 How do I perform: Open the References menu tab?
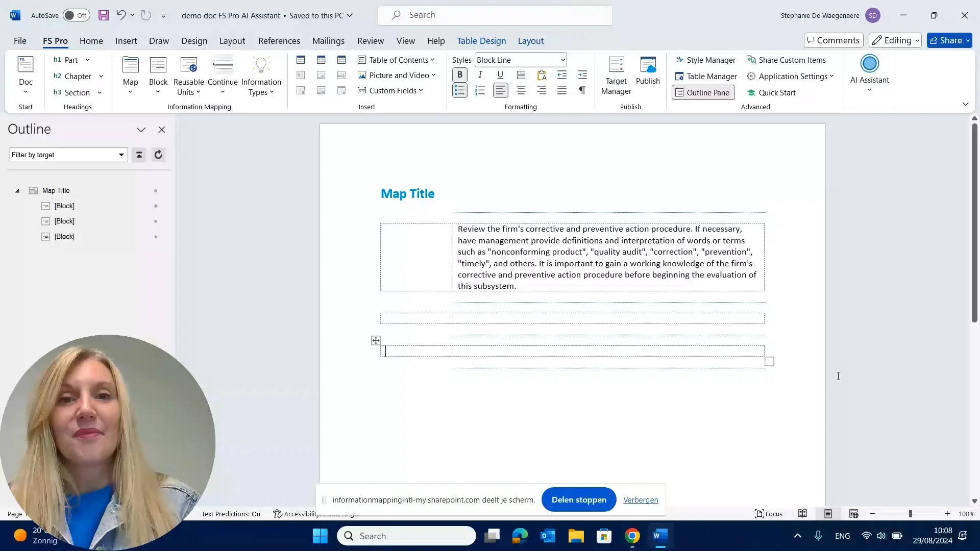(x=279, y=41)
